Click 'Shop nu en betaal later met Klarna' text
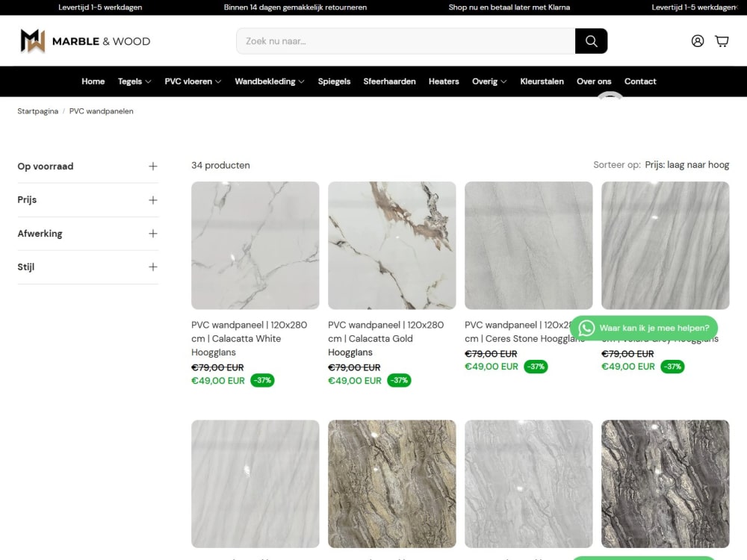 [x=509, y=7]
